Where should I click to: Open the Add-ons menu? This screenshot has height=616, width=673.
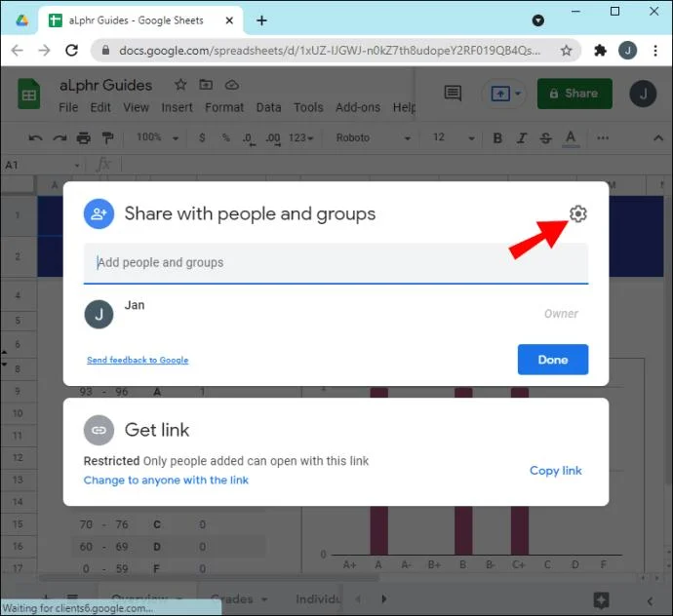(358, 107)
